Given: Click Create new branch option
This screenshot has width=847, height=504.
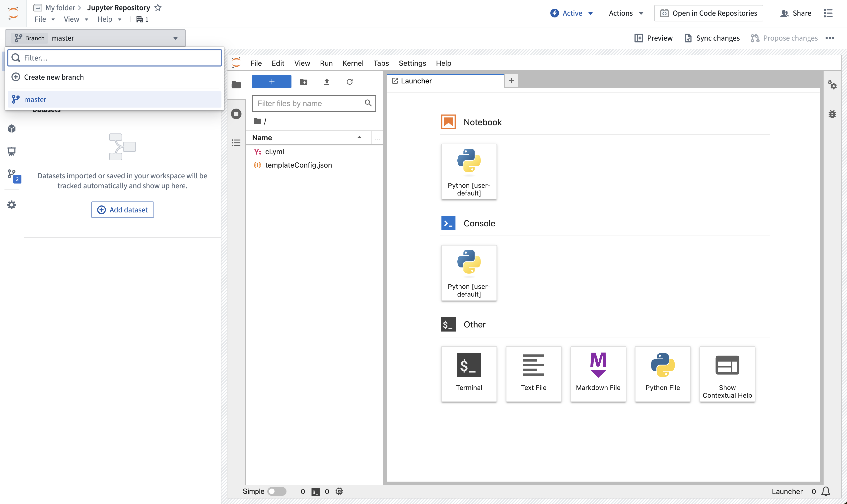Looking at the screenshot, I should click(x=115, y=77).
